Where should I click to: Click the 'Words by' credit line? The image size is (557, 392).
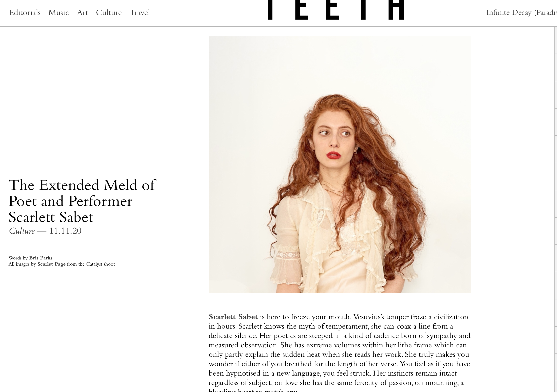[31, 258]
